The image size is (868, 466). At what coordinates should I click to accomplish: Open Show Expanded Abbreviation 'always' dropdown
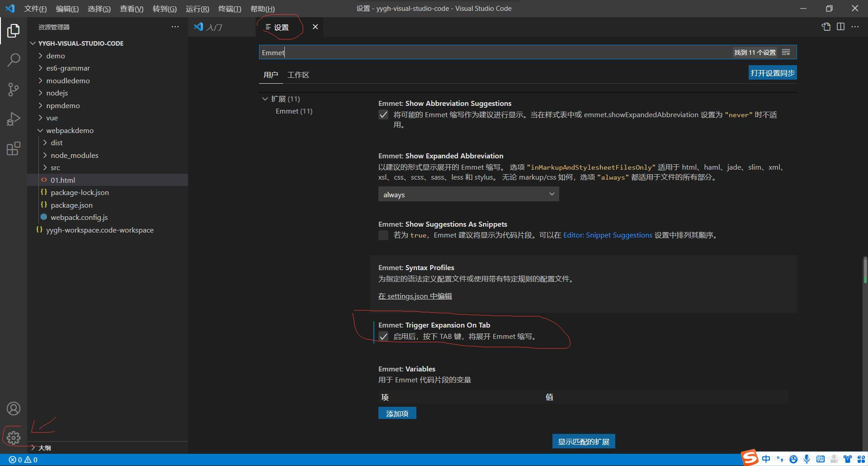(468, 195)
